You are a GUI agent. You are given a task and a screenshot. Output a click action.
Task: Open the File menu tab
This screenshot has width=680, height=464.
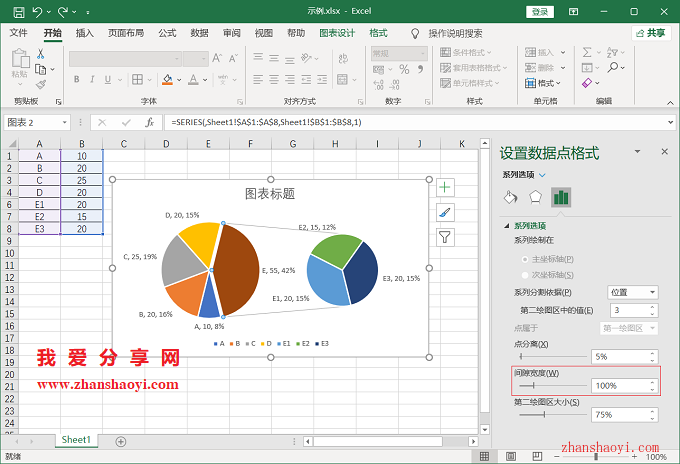[x=18, y=33]
